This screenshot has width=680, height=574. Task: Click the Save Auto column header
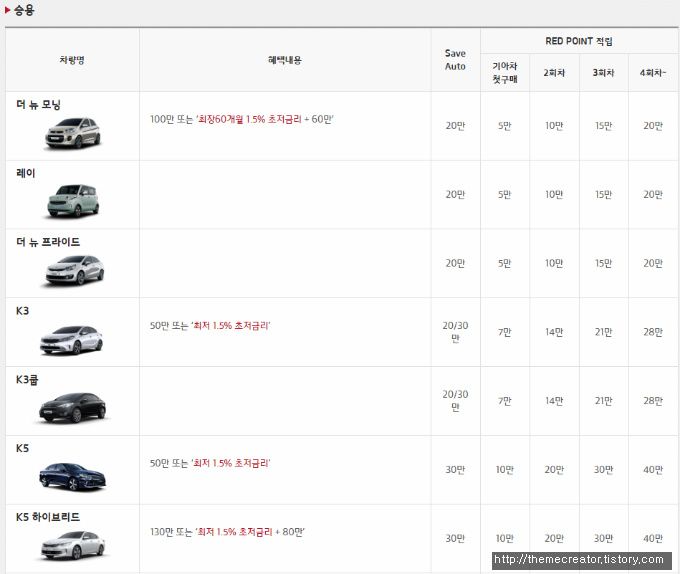pos(455,60)
